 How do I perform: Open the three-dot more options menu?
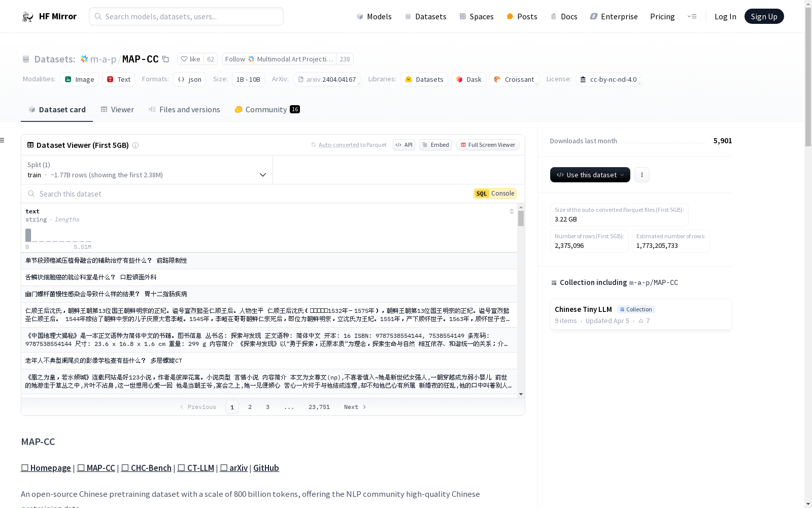(642, 175)
